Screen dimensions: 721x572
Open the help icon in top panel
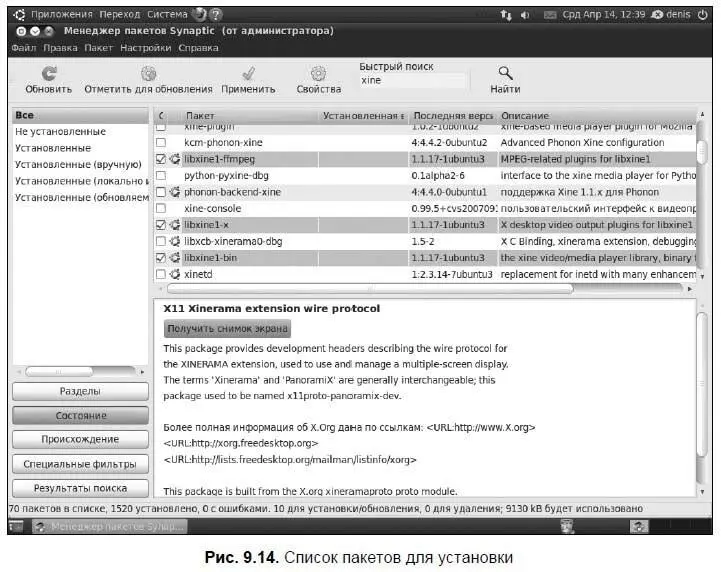coord(216,15)
